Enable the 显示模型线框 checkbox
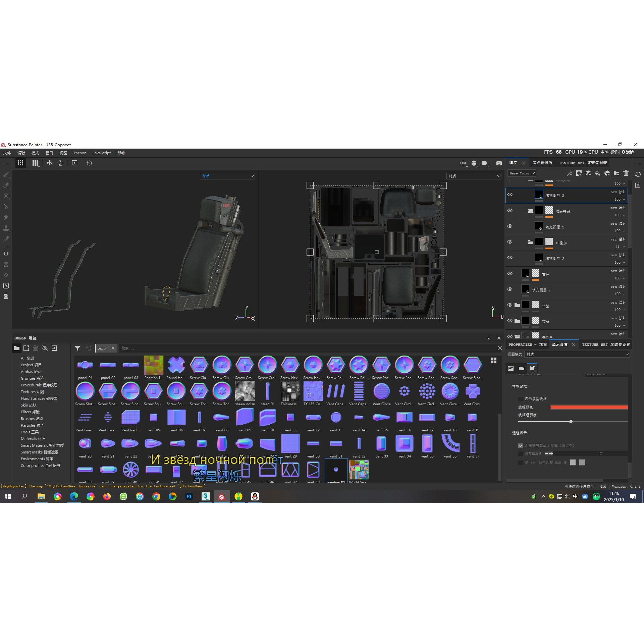This screenshot has width=644, height=644. pos(521,399)
